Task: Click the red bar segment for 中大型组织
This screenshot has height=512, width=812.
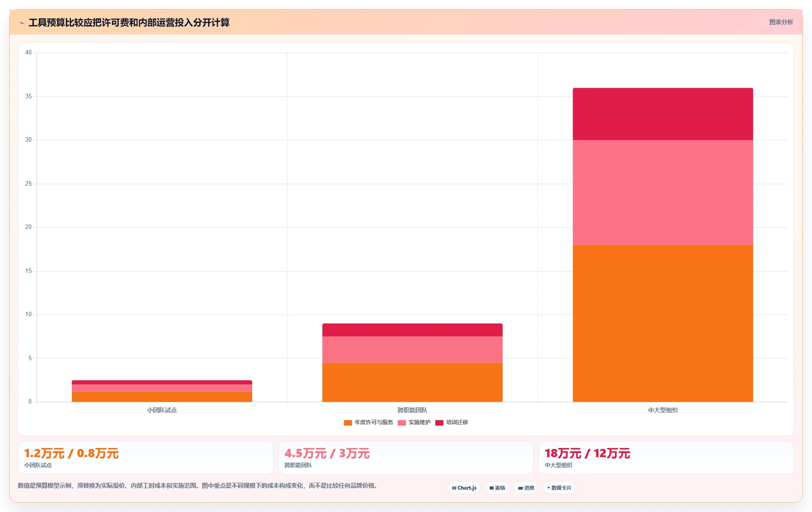Action: 663,114
